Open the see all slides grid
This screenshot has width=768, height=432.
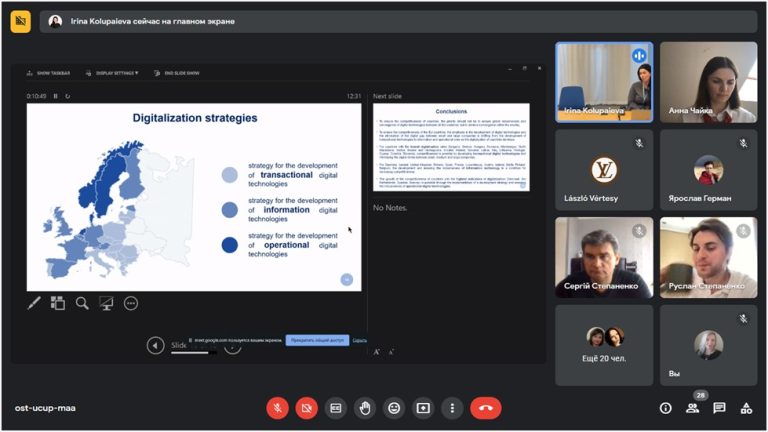pyautogui.click(x=58, y=303)
